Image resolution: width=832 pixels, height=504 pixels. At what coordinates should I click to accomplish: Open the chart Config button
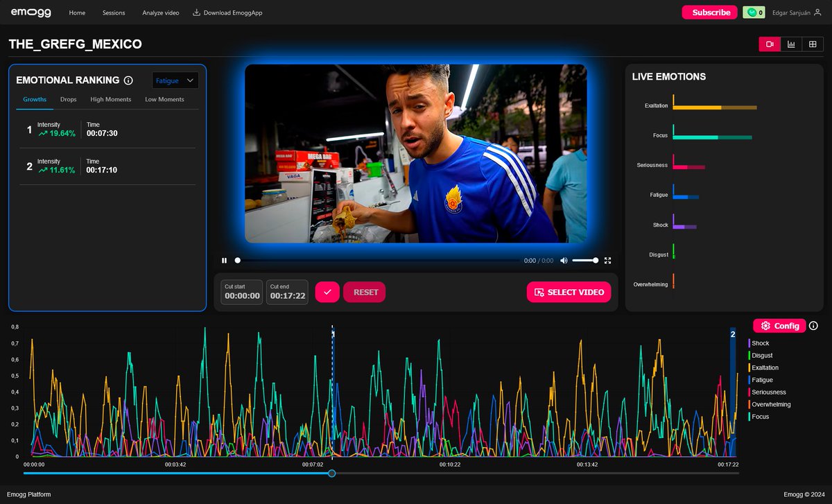[779, 326]
